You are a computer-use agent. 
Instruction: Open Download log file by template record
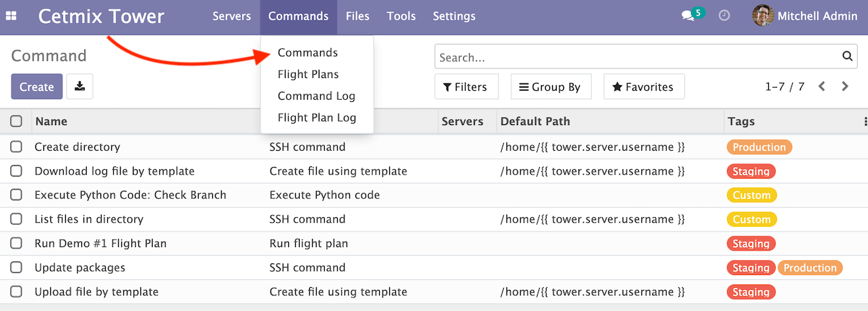115,171
